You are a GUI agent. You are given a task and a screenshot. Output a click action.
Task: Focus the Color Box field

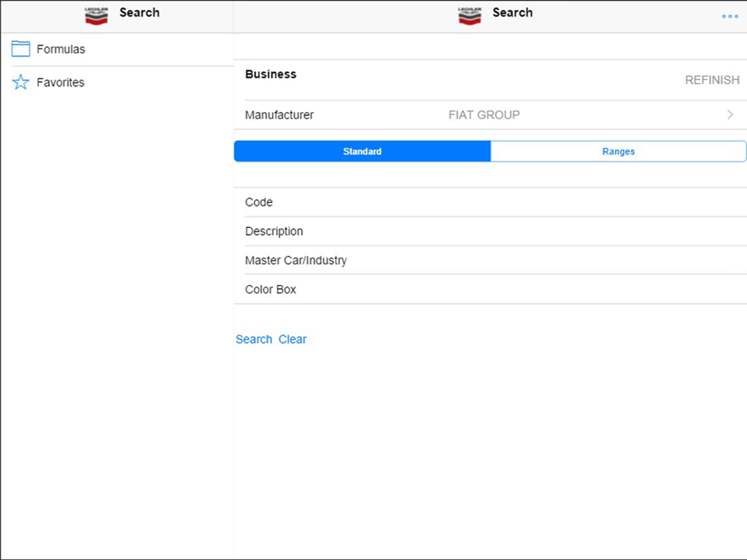coord(490,289)
